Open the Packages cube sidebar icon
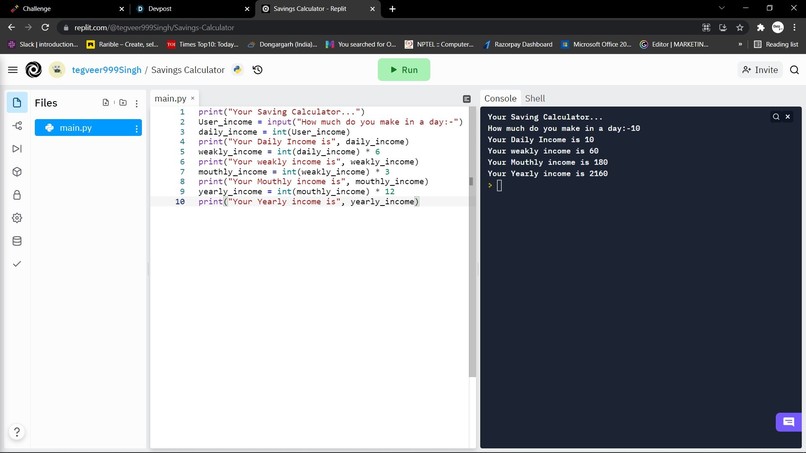This screenshot has width=806, height=453. coord(17,172)
